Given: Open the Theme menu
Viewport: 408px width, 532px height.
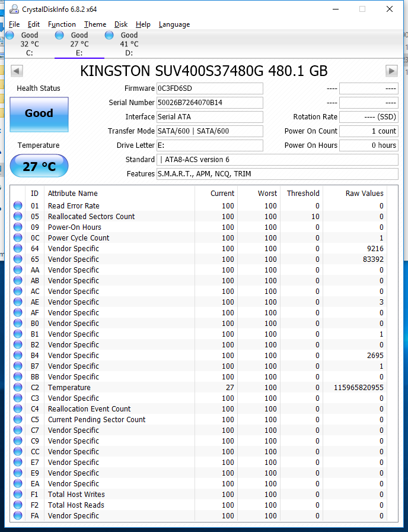Looking at the screenshot, I should click(x=95, y=24).
